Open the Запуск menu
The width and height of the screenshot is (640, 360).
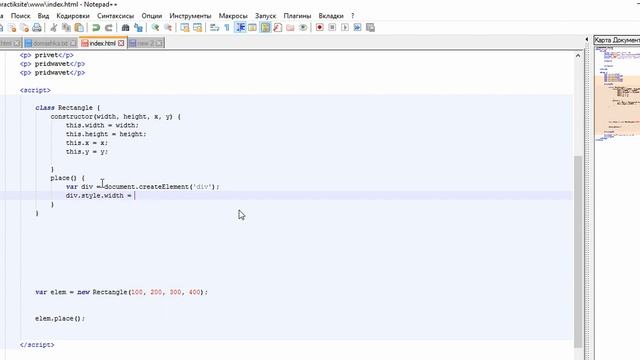(x=265, y=16)
